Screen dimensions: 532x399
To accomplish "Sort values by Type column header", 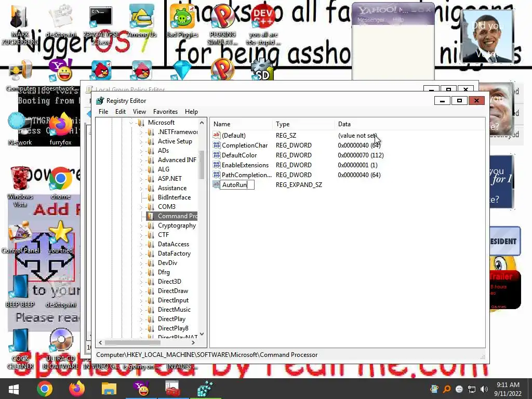I will pyautogui.click(x=303, y=124).
